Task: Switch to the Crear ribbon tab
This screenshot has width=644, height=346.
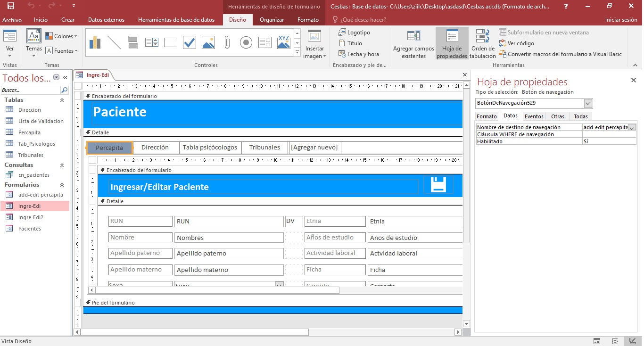Action: coord(68,20)
